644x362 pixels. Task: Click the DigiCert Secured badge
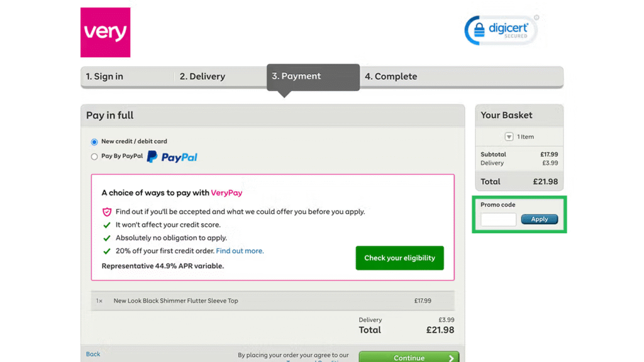501,31
